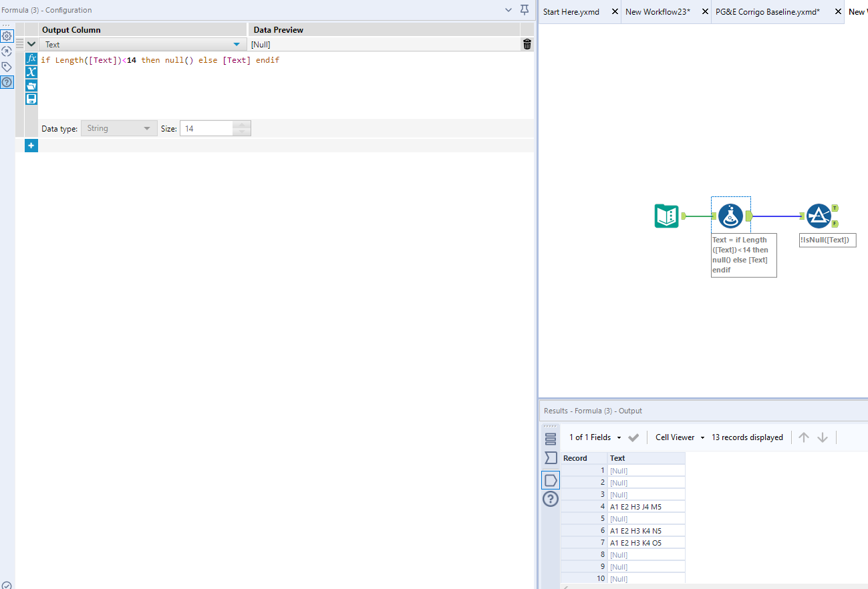This screenshot has width=868, height=589.
Task: Add a new expression with plus button
Action: pos(31,145)
